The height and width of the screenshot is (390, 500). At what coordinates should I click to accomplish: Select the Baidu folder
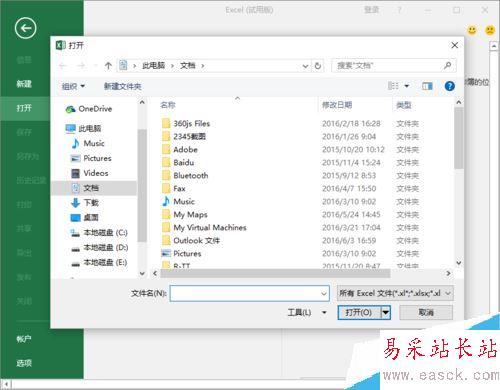[x=178, y=163]
